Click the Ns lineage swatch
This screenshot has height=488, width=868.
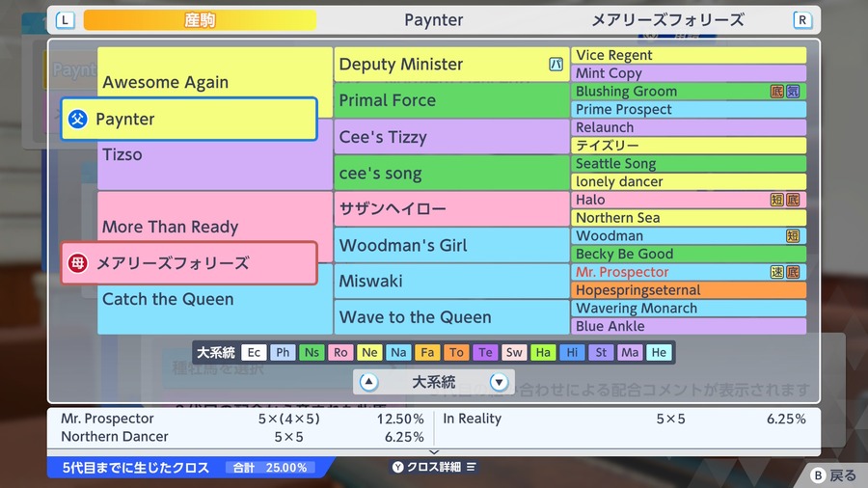312,352
